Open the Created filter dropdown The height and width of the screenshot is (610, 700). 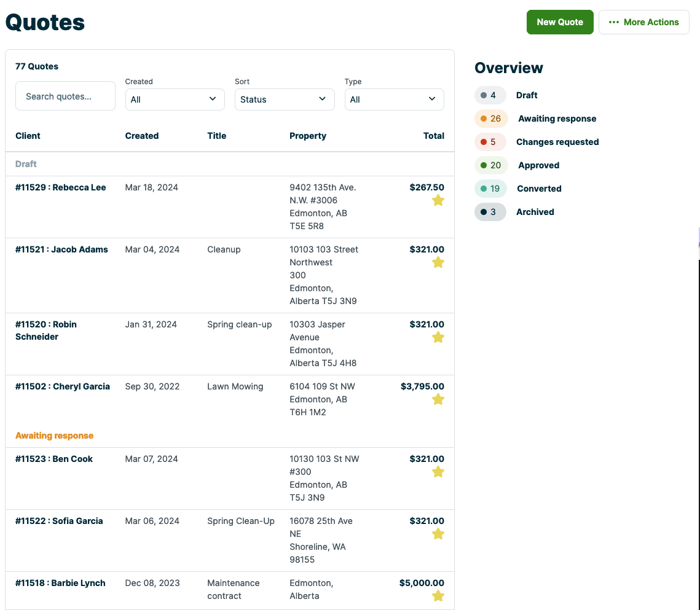(x=175, y=100)
